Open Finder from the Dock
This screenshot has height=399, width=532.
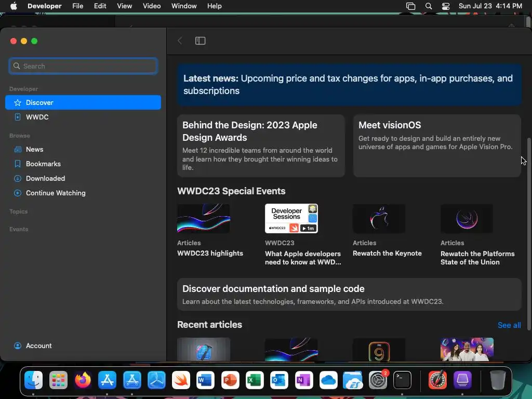pos(33,380)
